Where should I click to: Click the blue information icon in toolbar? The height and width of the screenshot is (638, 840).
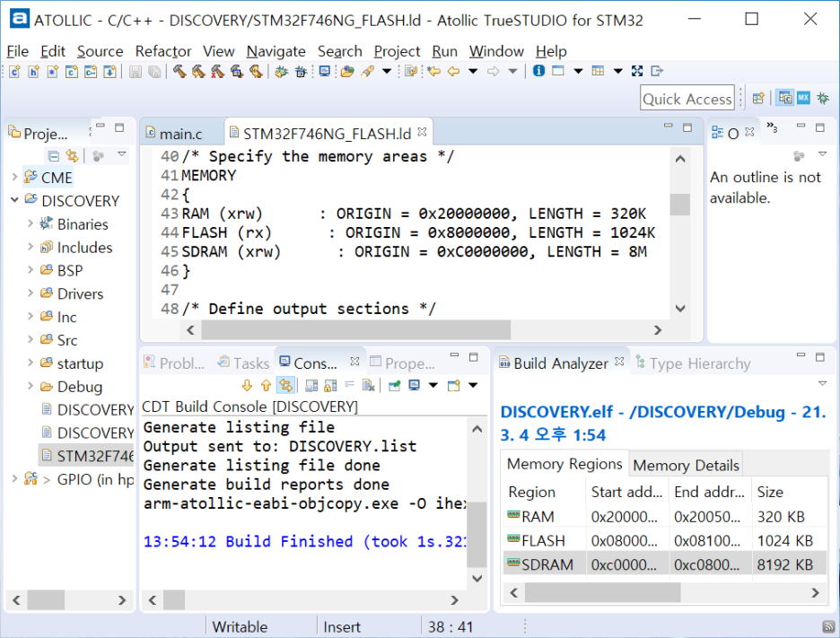point(539,71)
